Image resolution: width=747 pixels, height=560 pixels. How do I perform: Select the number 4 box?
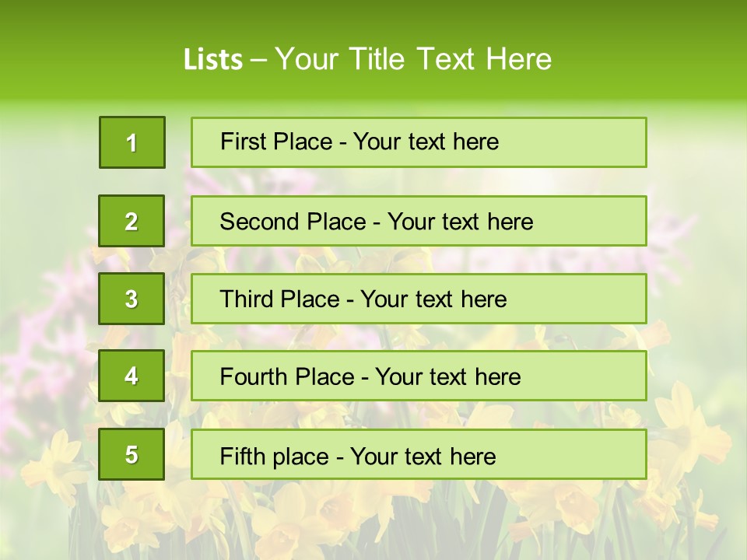[x=132, y=376]
